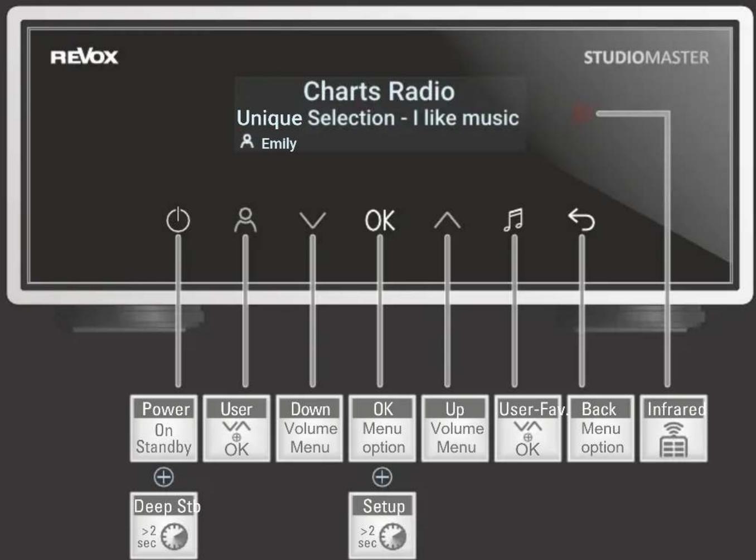Viewport: 756px width, 560px height.
Task: Click the Emily user name on display
Action: coord(279,144)
